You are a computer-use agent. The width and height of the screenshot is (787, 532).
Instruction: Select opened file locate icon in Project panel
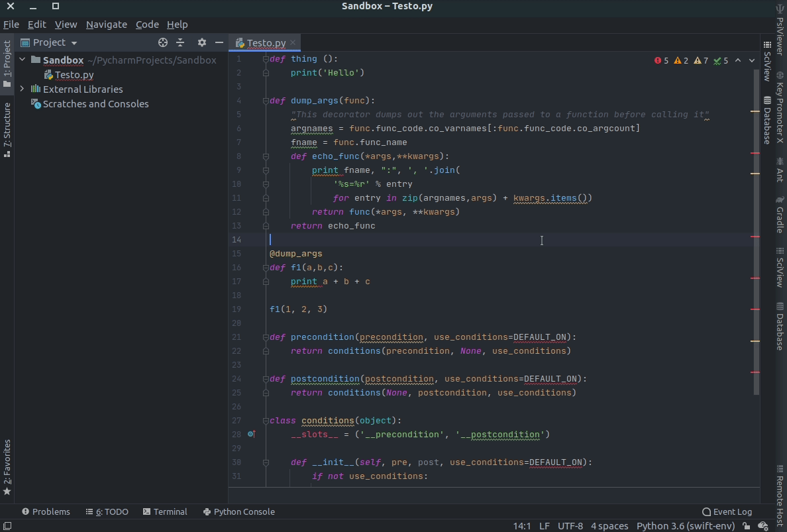pos(162,42)
